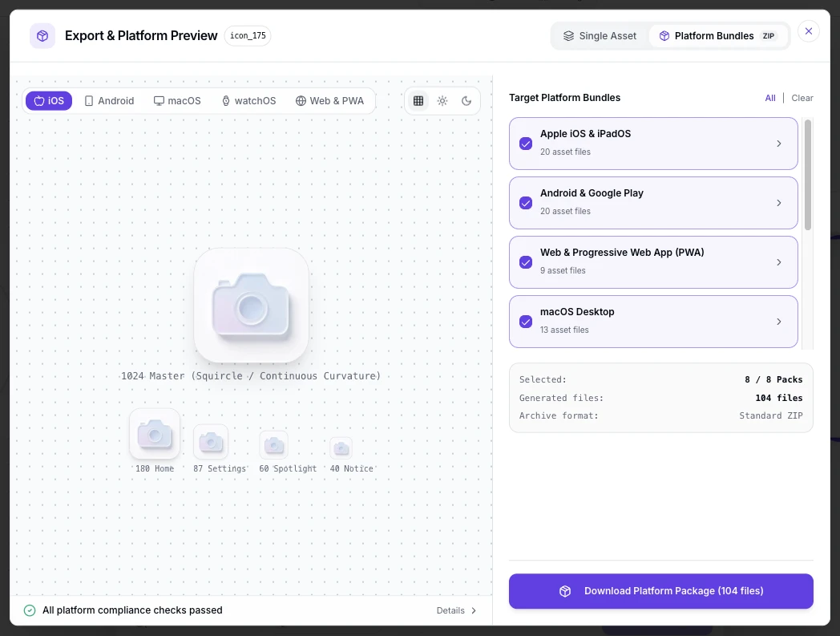The width and height of the screenshot is (840, 636).
Task: Select the 40 Notice icon thumbnail
Action: (x=341, y=448)
